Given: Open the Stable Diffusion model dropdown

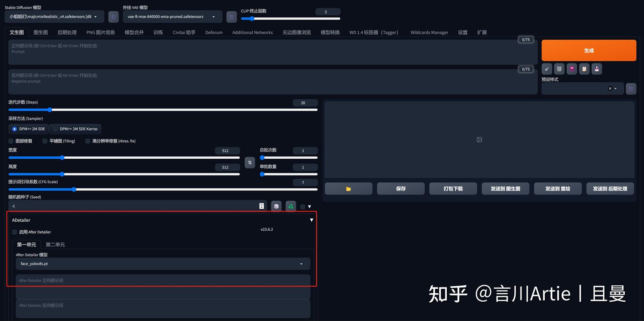Looking at the screenshot, I should tap(55, 17).
